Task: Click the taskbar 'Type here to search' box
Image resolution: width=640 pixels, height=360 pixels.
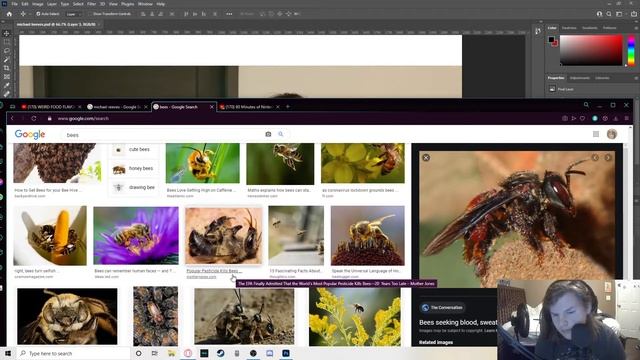Action: [x=73, y=353]
